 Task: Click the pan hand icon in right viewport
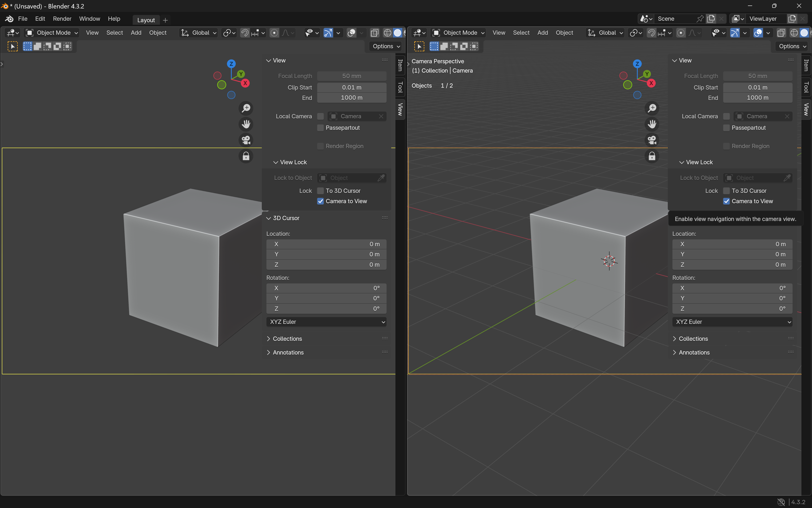pyautogui.click(x=652, y=124)
